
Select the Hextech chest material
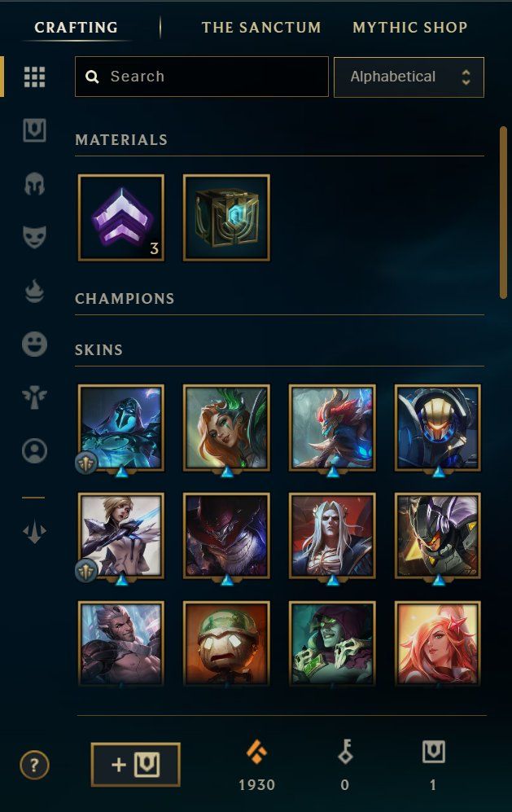226,217
